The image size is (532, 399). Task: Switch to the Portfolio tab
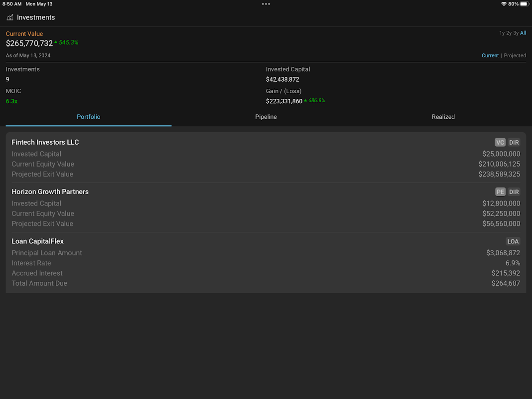(x=89, y=117)
